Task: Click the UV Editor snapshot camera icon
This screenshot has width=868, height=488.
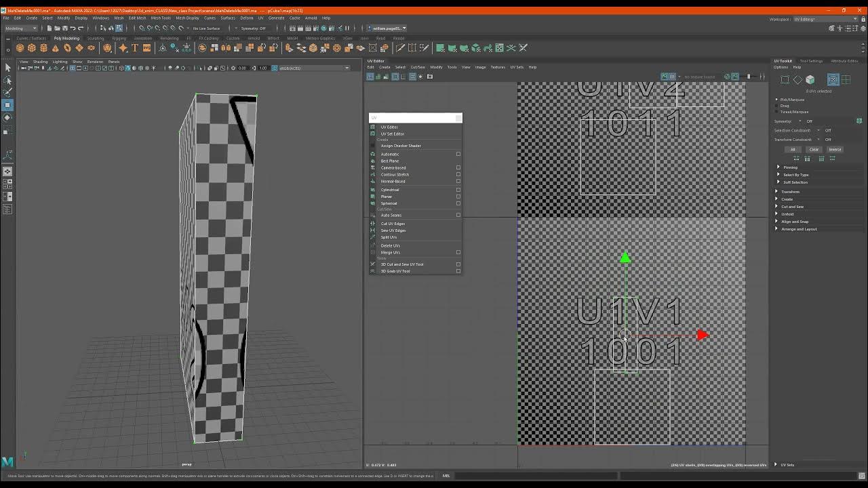Action: click(429, 77)
